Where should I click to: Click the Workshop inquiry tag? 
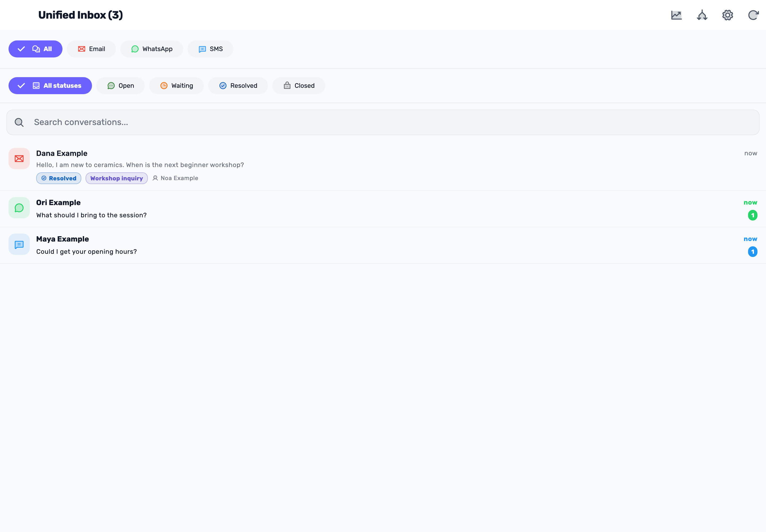tap(117, 178)
